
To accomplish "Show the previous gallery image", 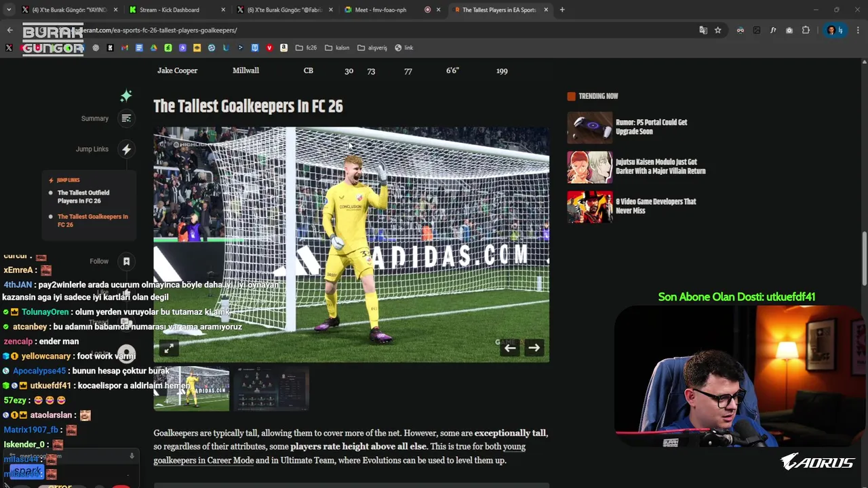I will 510,348.
